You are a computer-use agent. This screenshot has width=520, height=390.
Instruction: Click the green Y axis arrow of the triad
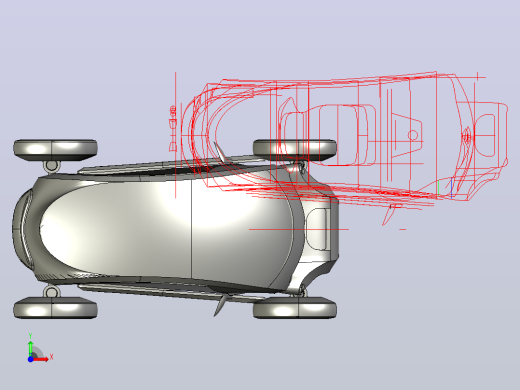pyautogui.click(x=30, y=348)
